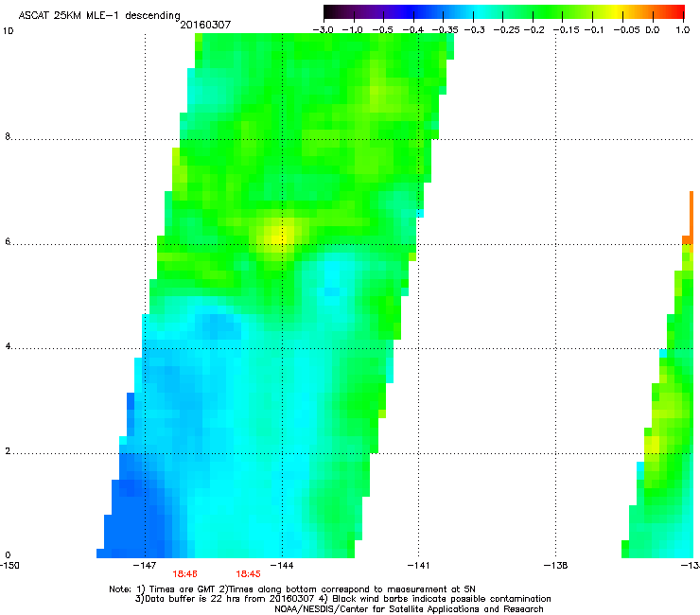Viewport: 700px width, 615px height.
Task: Click the longitude label -147
Action: point(145,566)
